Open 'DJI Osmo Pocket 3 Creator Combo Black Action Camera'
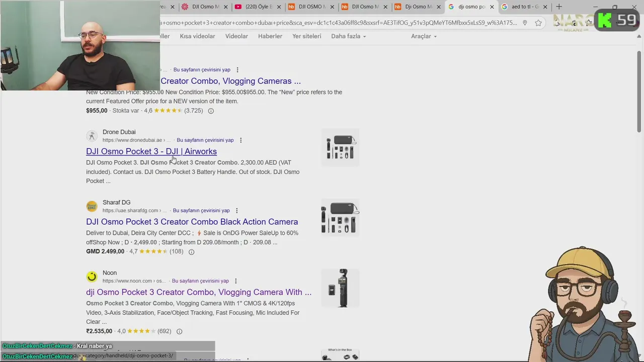This screenshot has width=644, height=362. 192,222
